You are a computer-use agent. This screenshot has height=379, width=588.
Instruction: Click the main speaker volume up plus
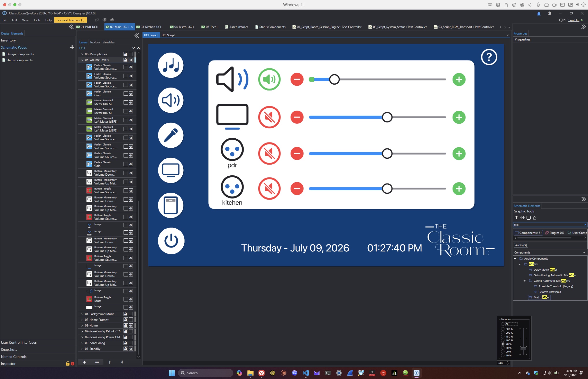tap(459, 79)
